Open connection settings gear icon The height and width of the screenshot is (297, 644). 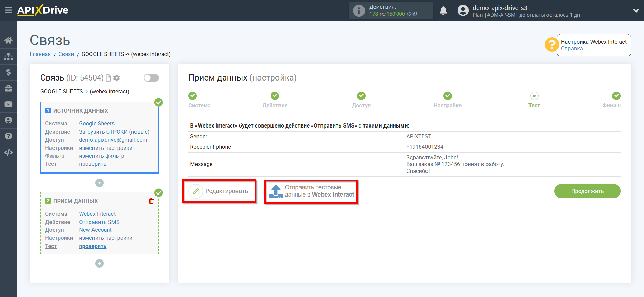(117, 78)
